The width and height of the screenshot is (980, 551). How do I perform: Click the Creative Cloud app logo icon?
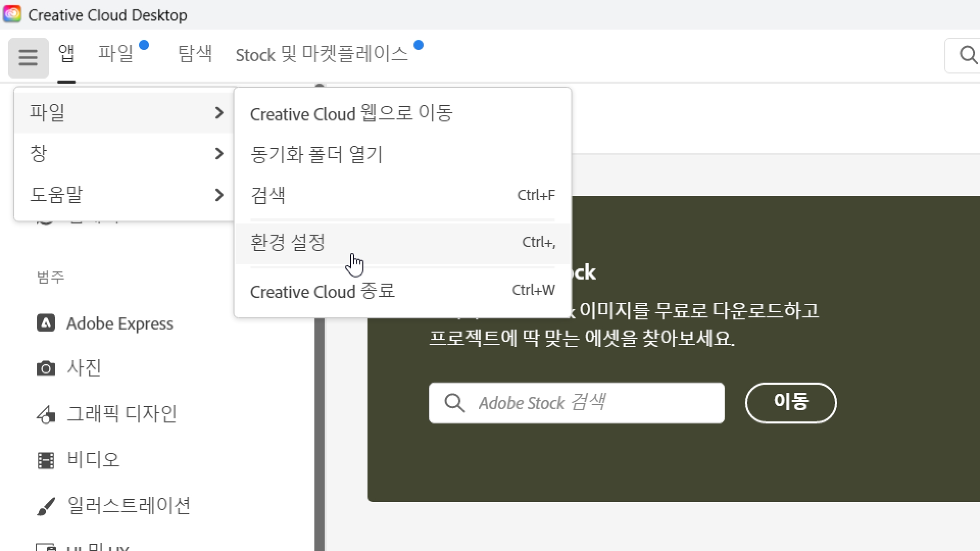pos(12,14)
